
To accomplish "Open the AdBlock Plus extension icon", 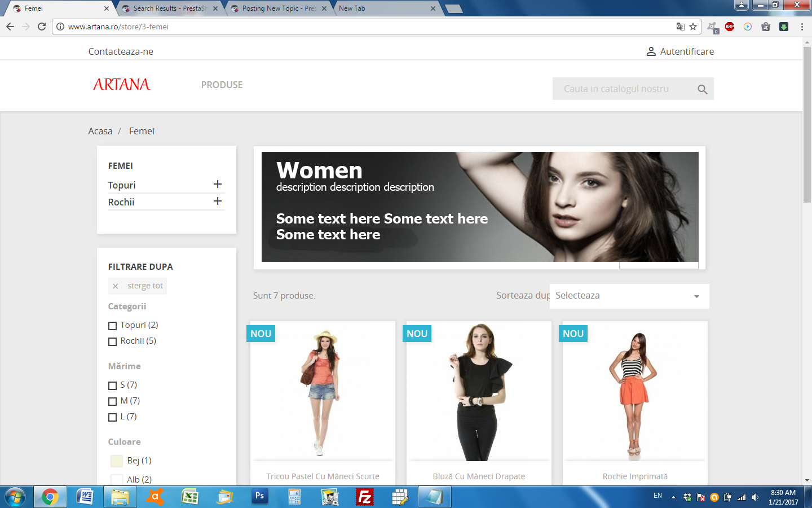I will pyautogui.click(x=730, y=27).
